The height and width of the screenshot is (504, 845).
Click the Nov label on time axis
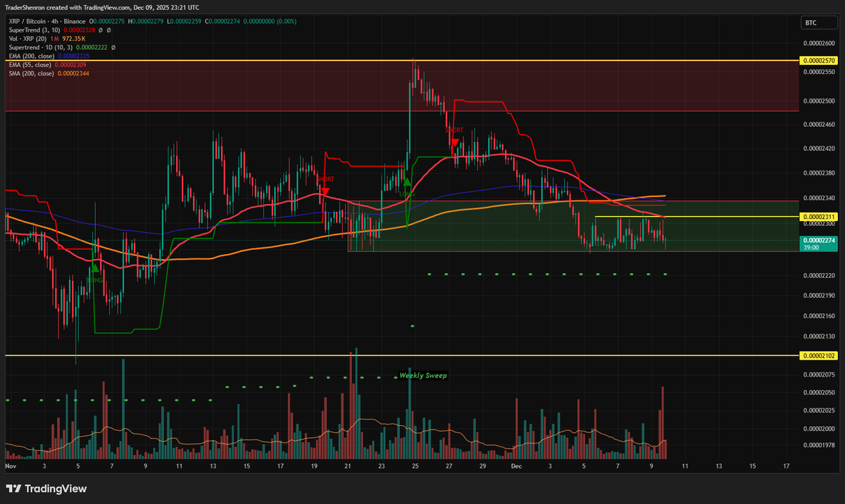point(11,466)
